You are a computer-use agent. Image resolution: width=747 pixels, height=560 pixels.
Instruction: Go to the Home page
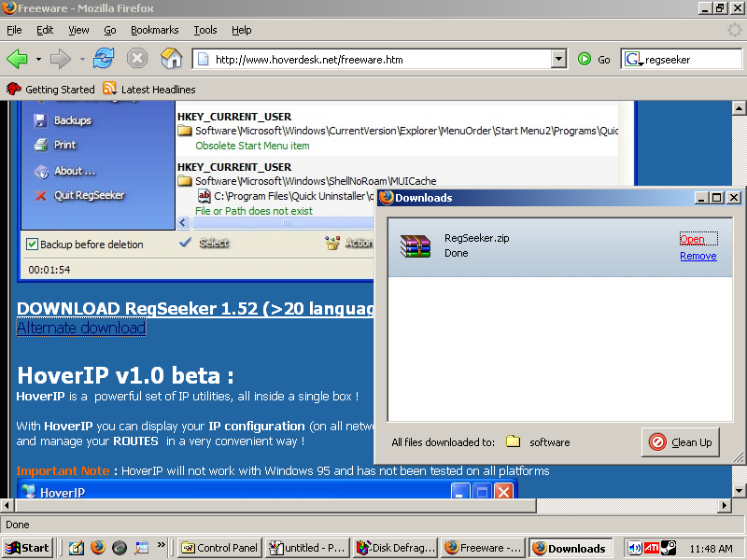171,59
